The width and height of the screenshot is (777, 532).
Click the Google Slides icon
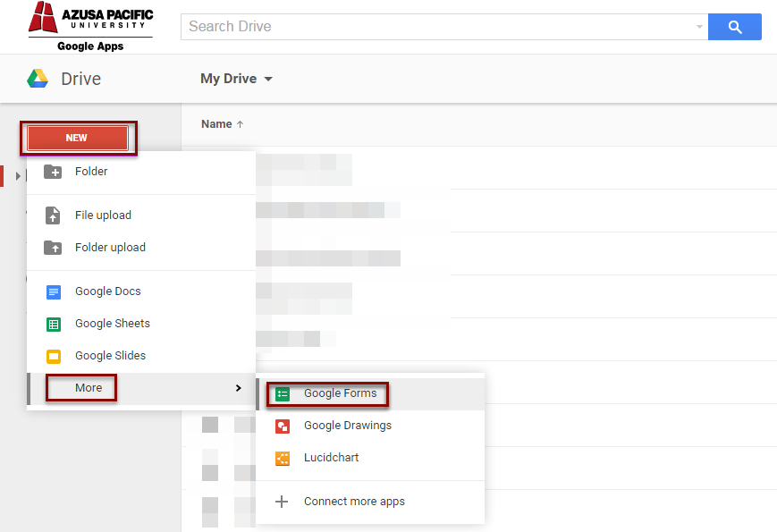click(54, 357)
